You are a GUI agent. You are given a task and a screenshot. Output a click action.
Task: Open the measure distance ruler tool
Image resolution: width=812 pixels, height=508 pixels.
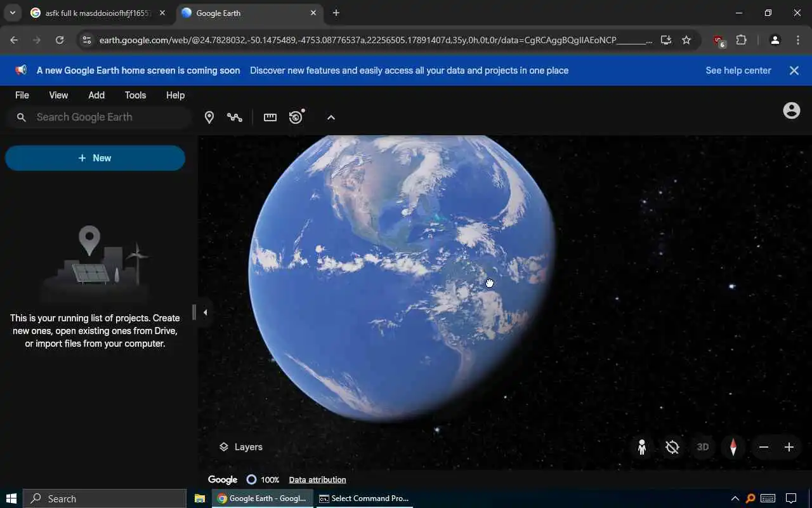270,117
